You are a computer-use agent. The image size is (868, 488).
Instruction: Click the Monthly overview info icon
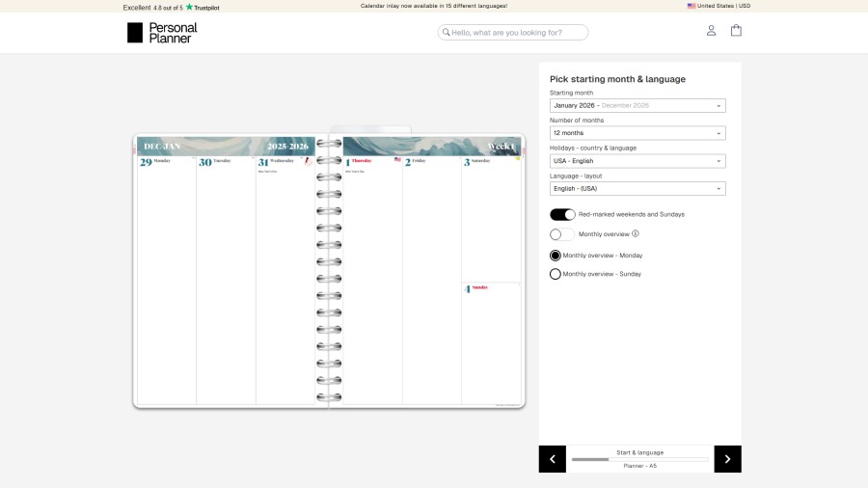[636, 233]
